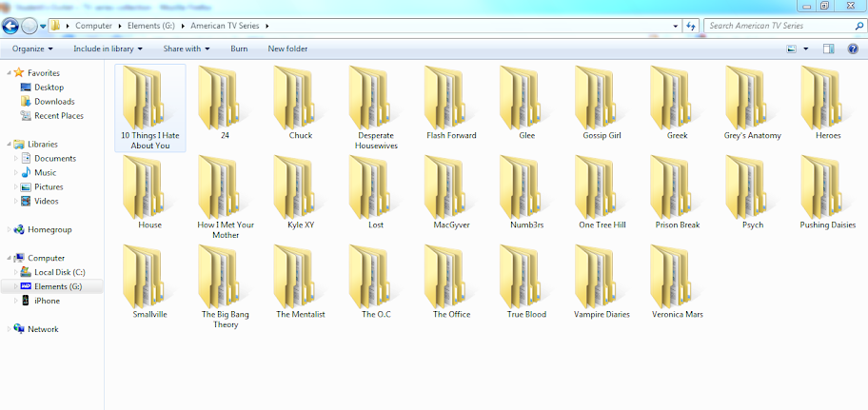Open the Greek folder
Viewport: 868px width, 410px height.
[677, 103]
